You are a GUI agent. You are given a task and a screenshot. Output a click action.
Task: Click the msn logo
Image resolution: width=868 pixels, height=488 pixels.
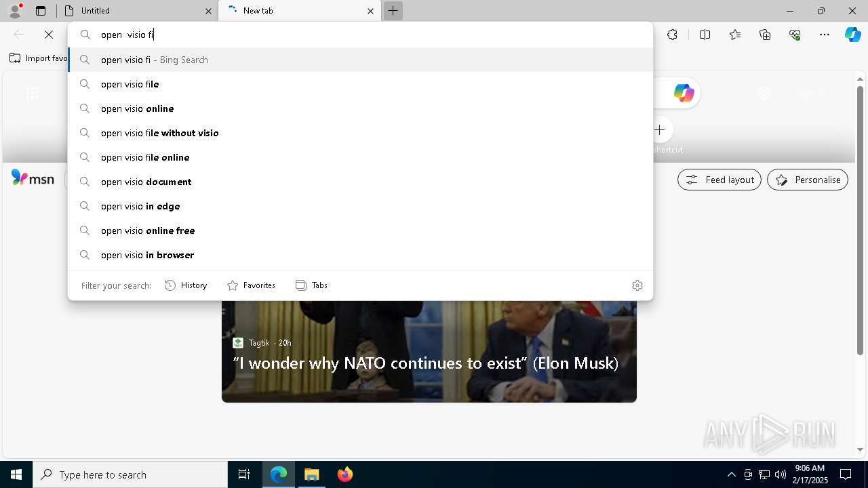pyautogui.click(x=33, y=178)
